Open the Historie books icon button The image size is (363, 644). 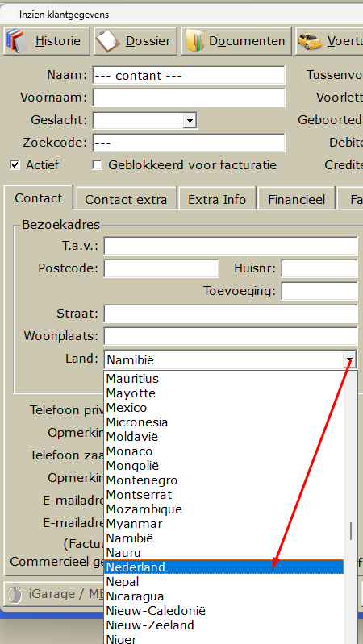pyautogui.click(x=47, y=41)
